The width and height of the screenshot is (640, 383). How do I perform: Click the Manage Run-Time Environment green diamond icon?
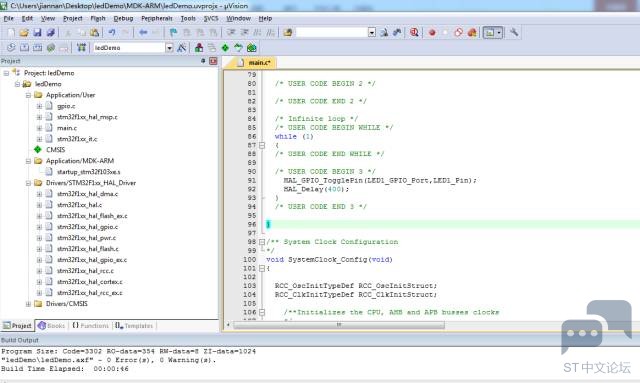(225, 48)
